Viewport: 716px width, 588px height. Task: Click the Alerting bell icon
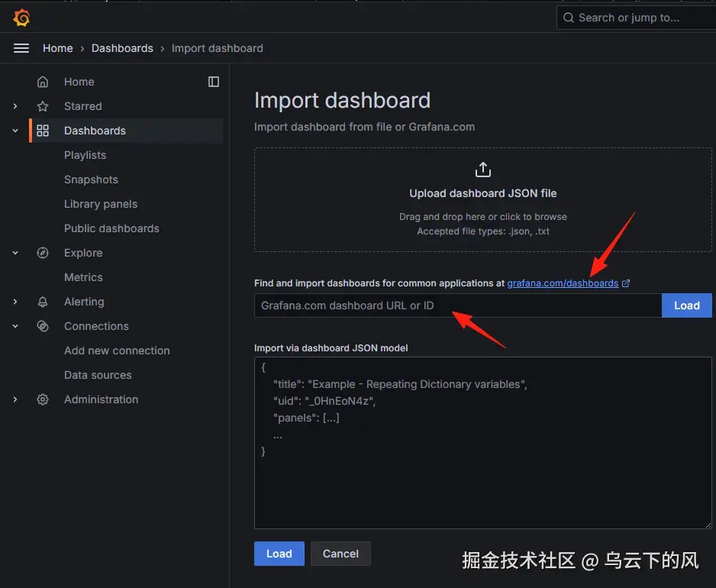click(x=43, y=302)
